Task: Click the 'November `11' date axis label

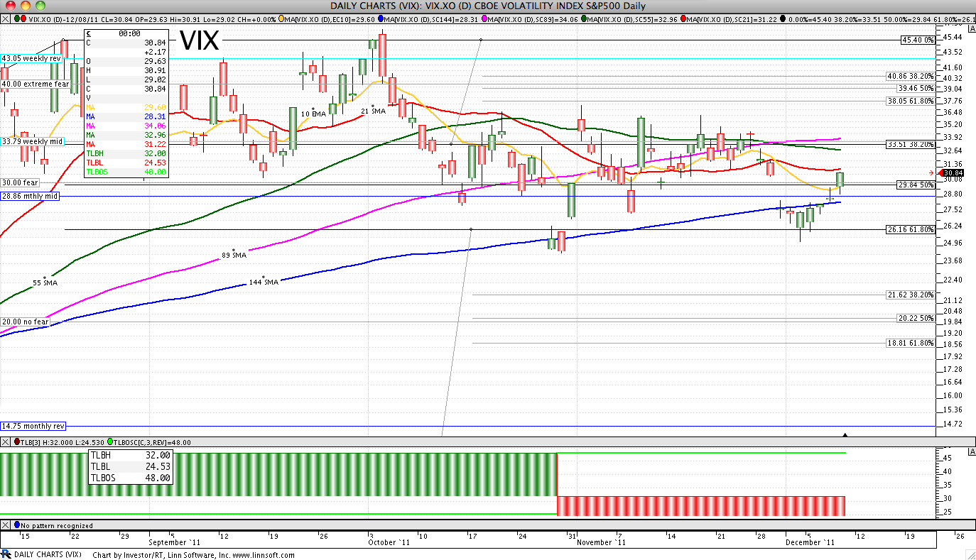Action: pos(602,542)
